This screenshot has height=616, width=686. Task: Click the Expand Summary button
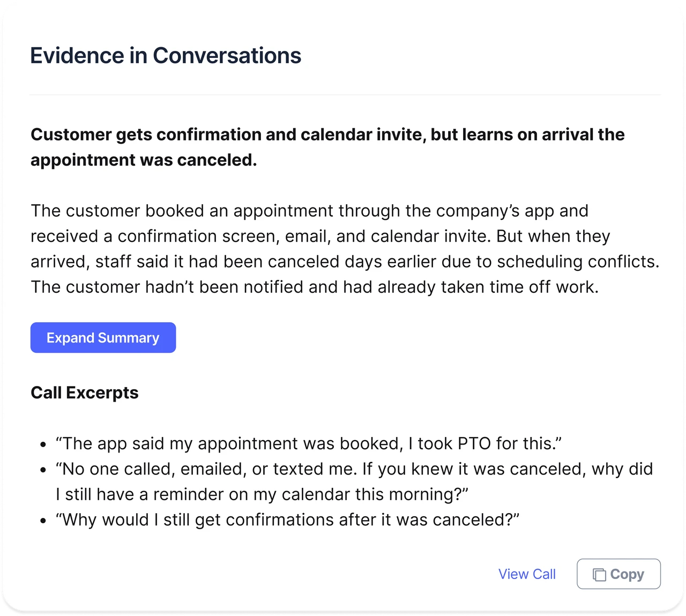click(x=103, y=338)
